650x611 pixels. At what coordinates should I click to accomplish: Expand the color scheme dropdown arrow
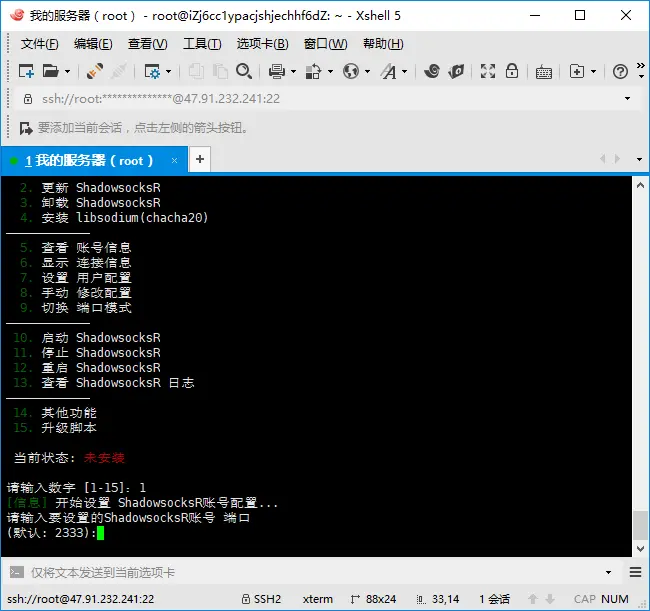[330, 72]
